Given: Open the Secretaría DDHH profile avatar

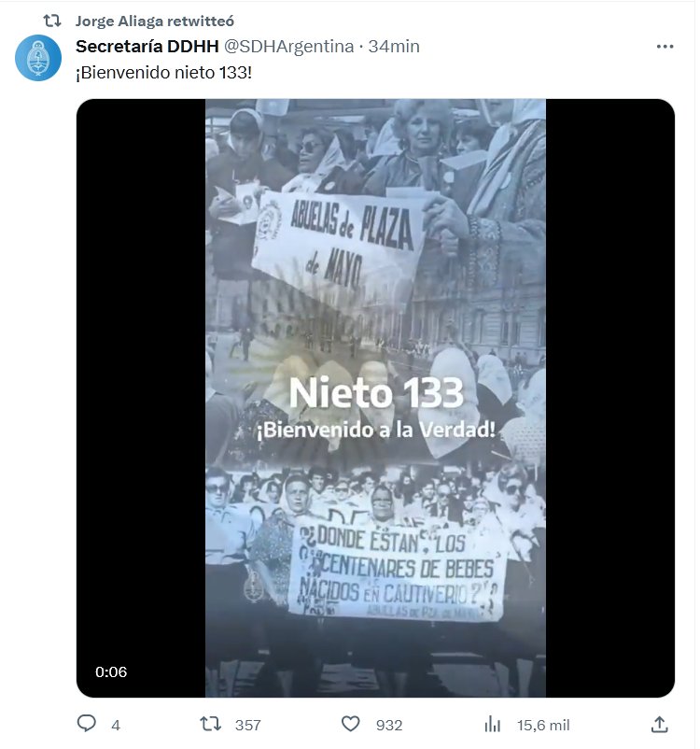Looking at the screenshot, I should [x=38, y=58].
